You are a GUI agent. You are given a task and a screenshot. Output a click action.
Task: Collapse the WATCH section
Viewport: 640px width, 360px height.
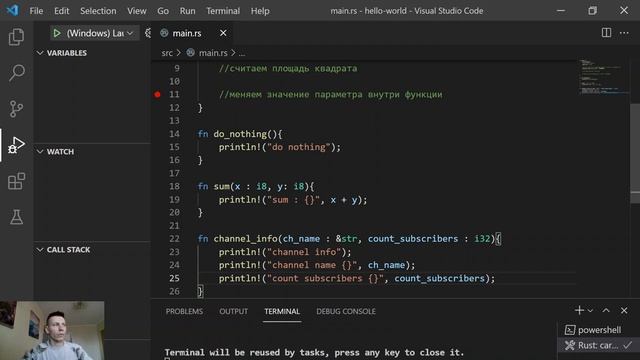[x=56, y=151]
